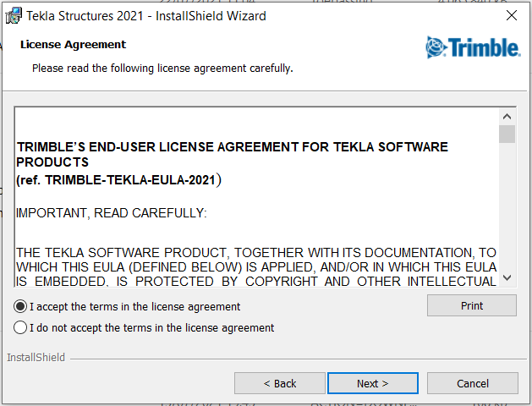Click the "I accept the terms in the license agreement" label
The height and width of the screenshot is (406, 532).
click(x=135, y=307)
